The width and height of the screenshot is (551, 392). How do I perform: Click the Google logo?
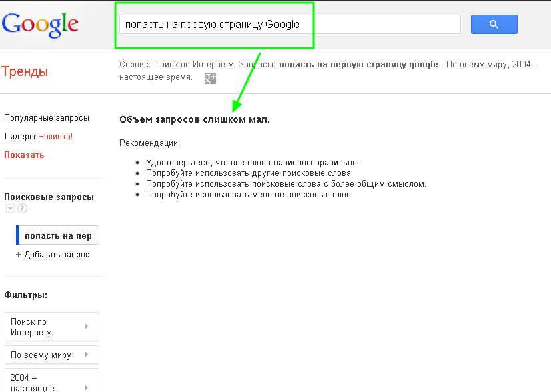40,25
